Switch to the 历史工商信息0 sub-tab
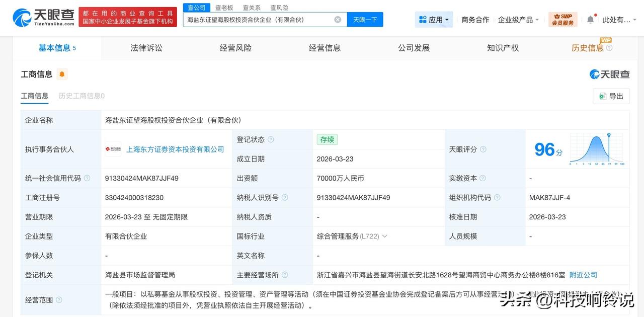This screenshot has height=317, width=644. [x=80, y=96]
